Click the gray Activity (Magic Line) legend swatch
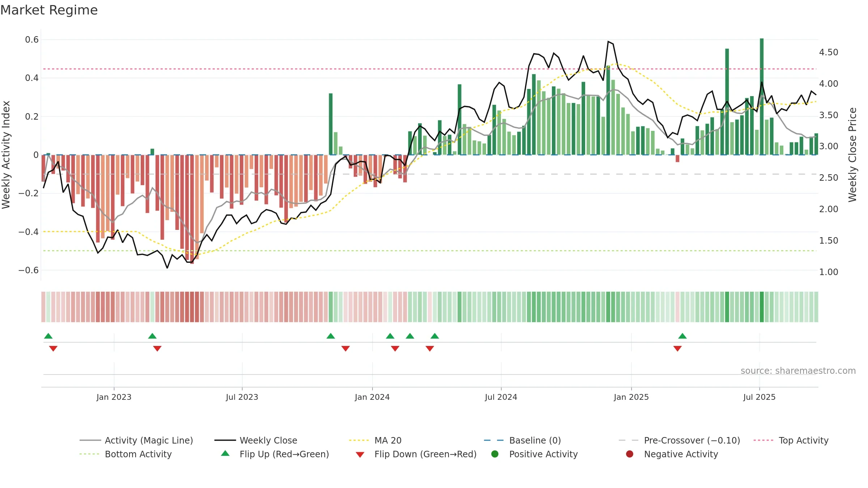This screenshot has height=488, width=868. (x=90, y=440)
